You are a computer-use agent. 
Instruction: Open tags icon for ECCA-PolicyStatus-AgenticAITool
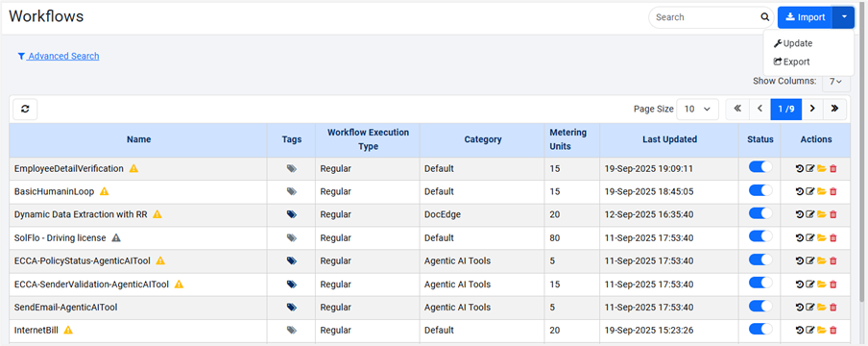tap(292, 260)
